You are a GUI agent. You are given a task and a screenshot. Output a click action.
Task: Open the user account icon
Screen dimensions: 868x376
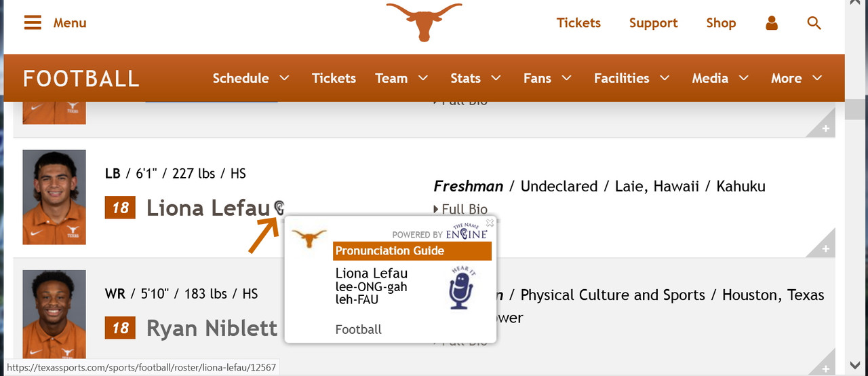tap(772, 23)
